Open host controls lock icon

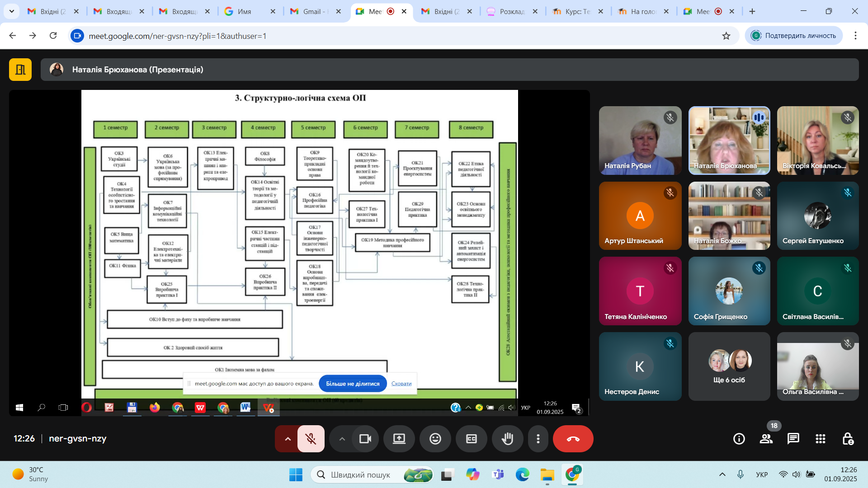847,439
